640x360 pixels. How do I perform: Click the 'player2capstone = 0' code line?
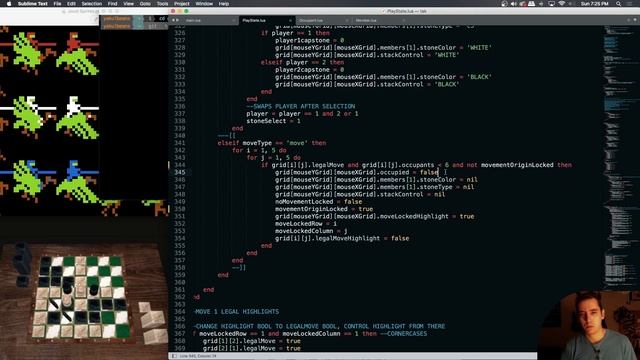(x=309, y=70)
